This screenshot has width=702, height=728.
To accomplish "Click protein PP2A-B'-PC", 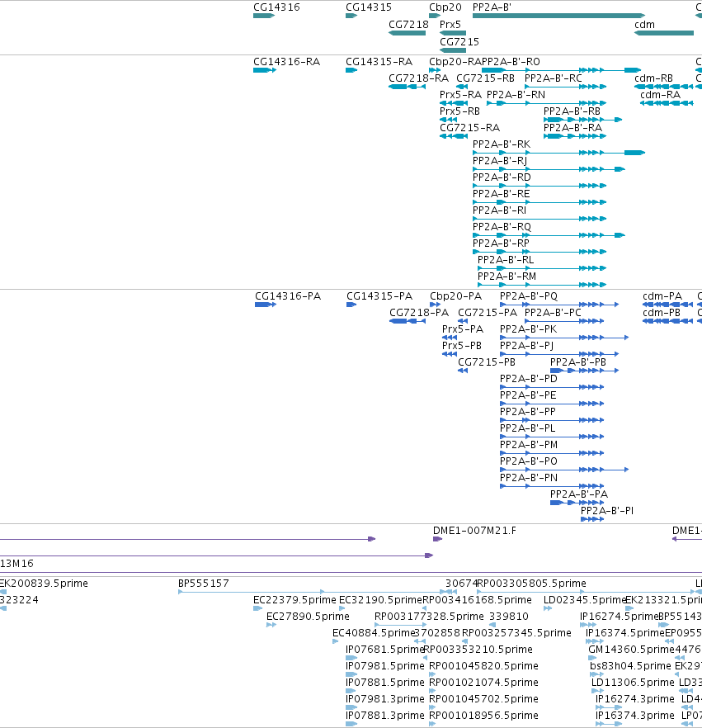I will click(564, 321).
